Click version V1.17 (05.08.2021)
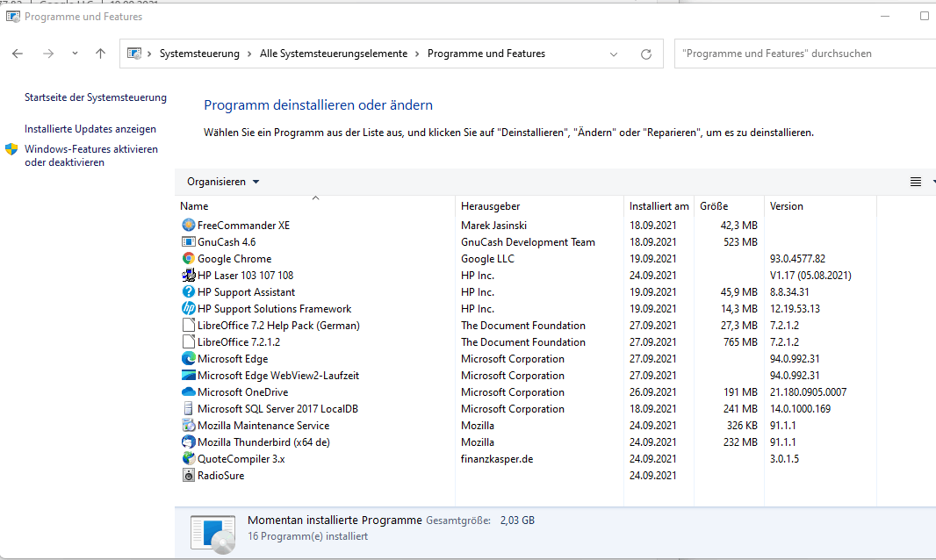This screenshot has height=560, width=936. [810, 276]
